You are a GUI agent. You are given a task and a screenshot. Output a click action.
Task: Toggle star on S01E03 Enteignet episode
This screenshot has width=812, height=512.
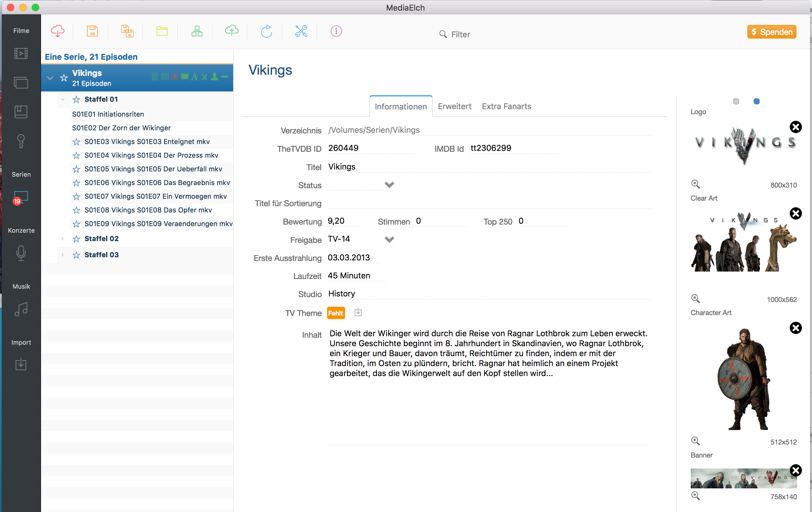pyautogui.click(x=76, y=142)
